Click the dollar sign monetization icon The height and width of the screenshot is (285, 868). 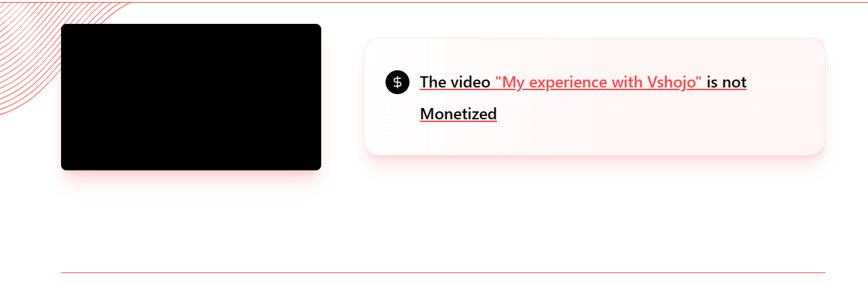click(x=398, y=82)
